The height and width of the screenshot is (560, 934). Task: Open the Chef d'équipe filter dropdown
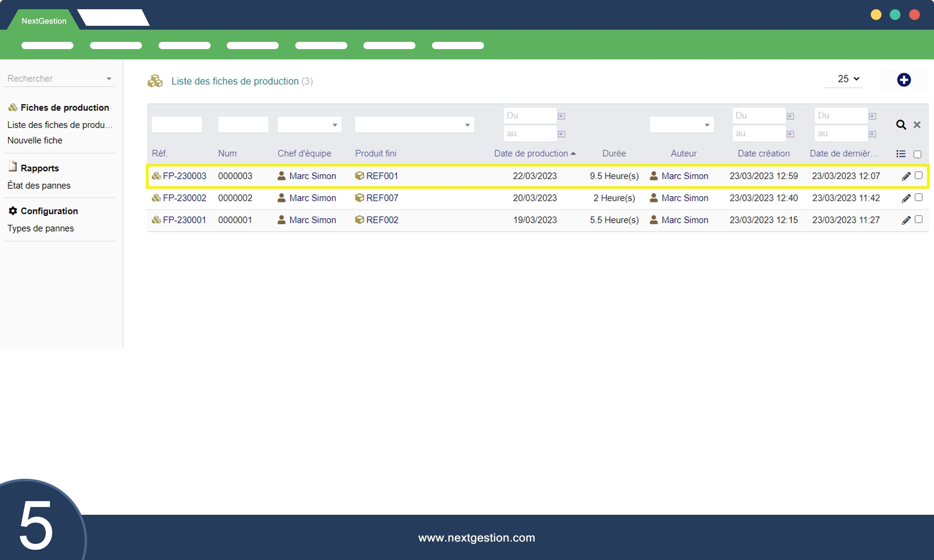309,125
